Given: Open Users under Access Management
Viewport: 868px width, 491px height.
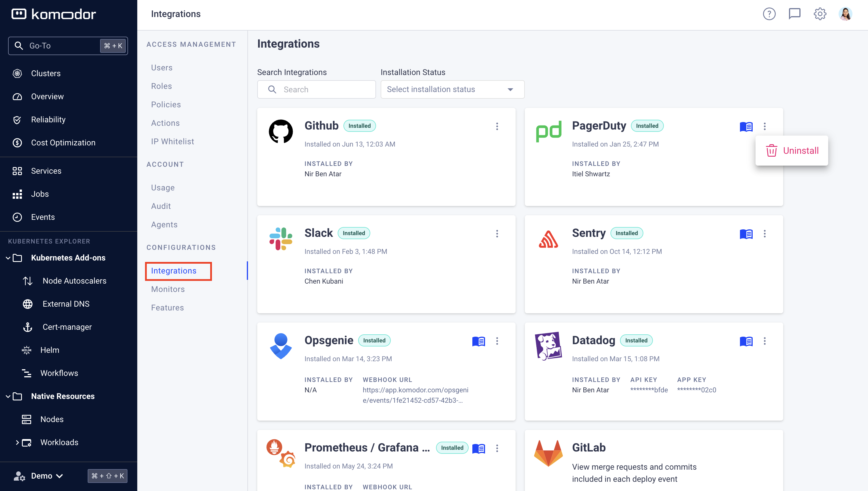Looking at the screenshot, I should coord(161,68).
